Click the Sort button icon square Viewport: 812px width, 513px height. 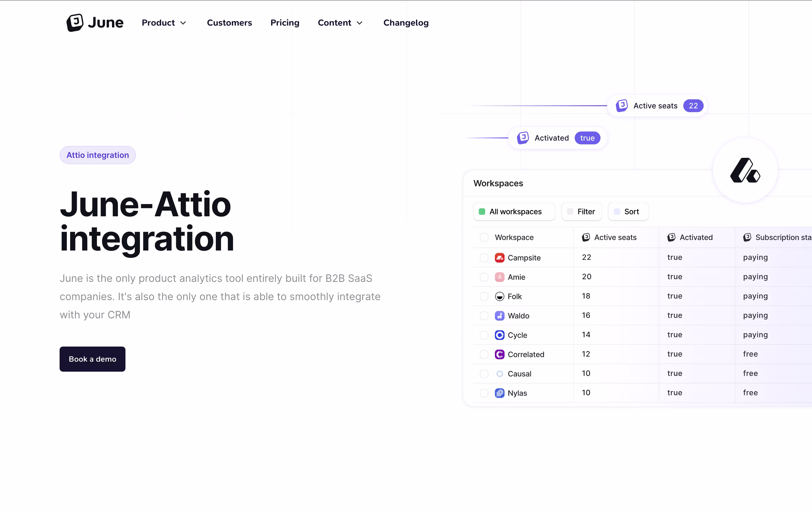(616, 211)
